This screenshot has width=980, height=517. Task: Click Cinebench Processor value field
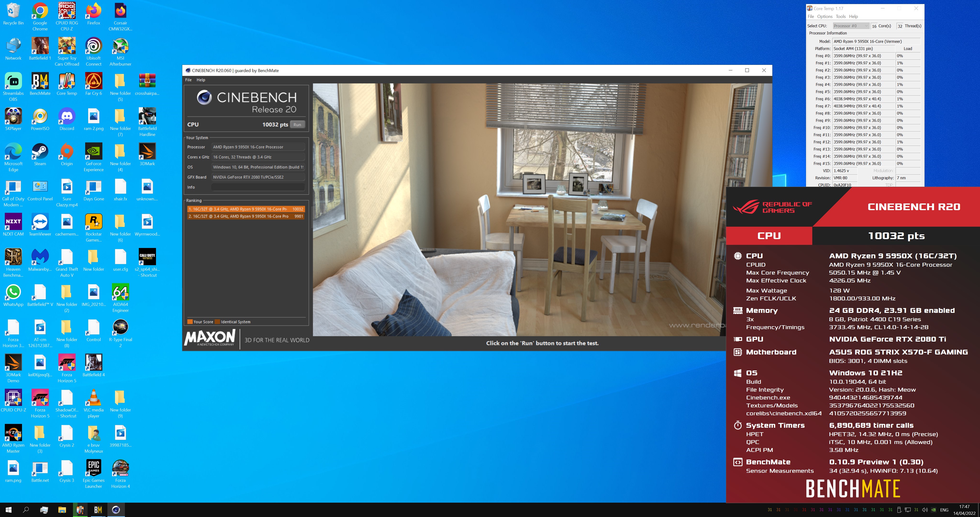pyautogui.click(x=258, y=147)
